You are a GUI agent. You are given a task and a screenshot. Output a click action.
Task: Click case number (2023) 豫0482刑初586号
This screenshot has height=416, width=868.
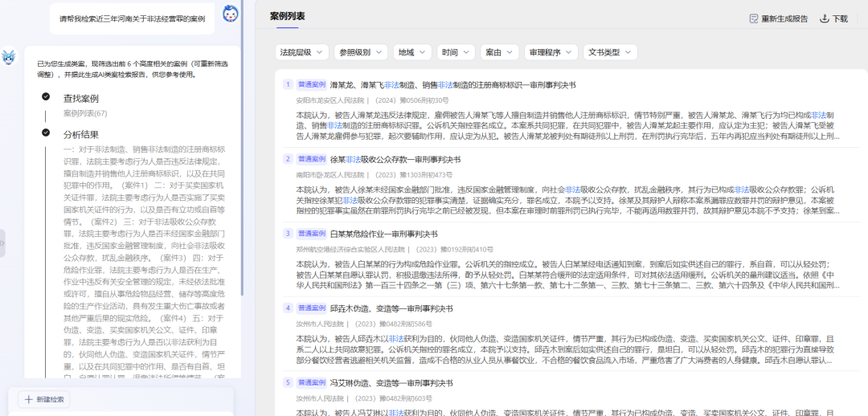394,324
